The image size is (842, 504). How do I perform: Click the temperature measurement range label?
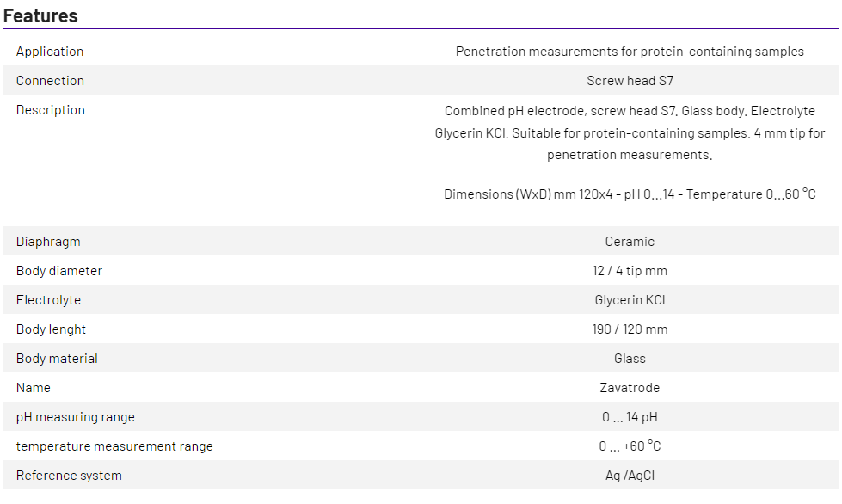(114, 446)
